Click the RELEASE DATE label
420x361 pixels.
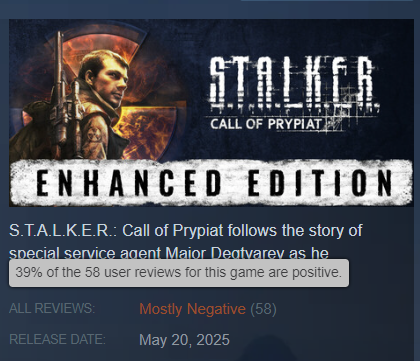pyautogui.click(x=57, y=339)
